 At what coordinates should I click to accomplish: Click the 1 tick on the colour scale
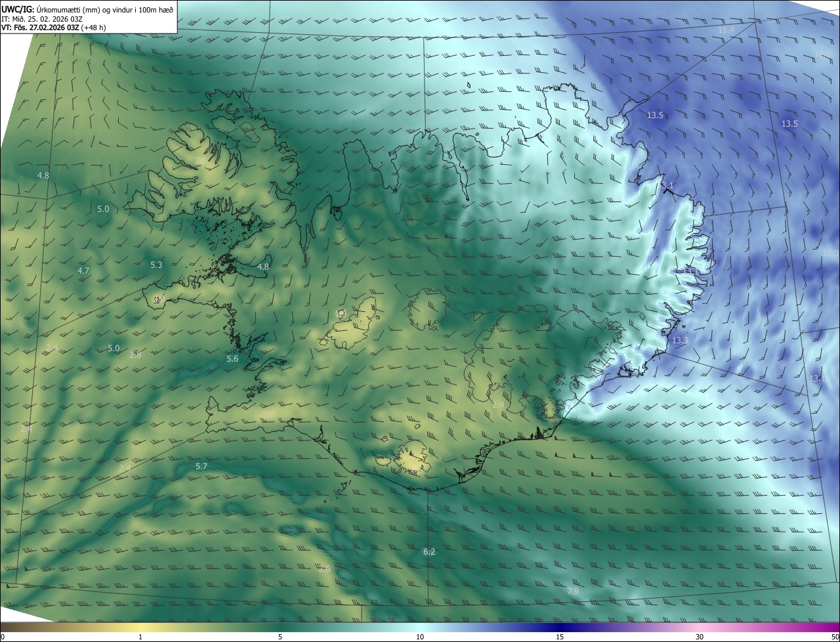140,637
